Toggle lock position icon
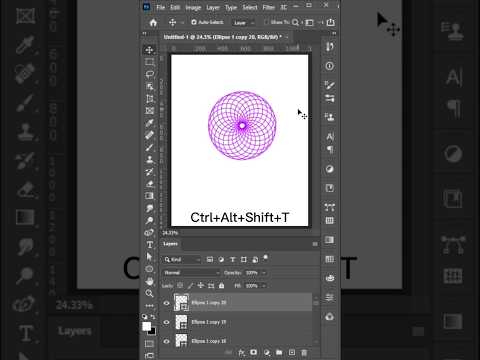 [200, 286]
